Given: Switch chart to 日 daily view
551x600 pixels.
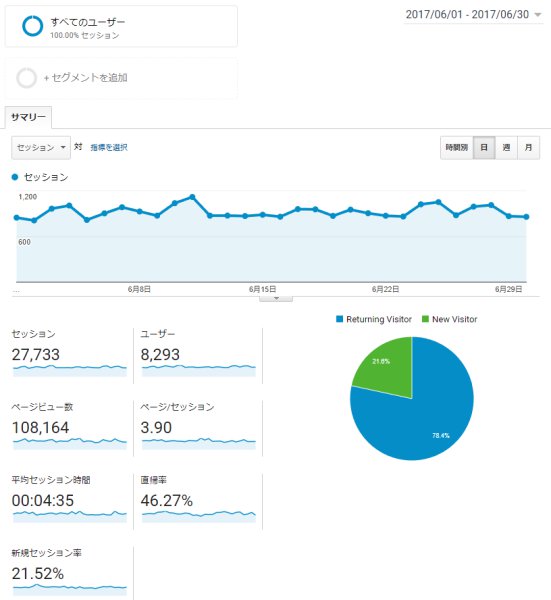Looking at the screenshot, I should (484, 147).
